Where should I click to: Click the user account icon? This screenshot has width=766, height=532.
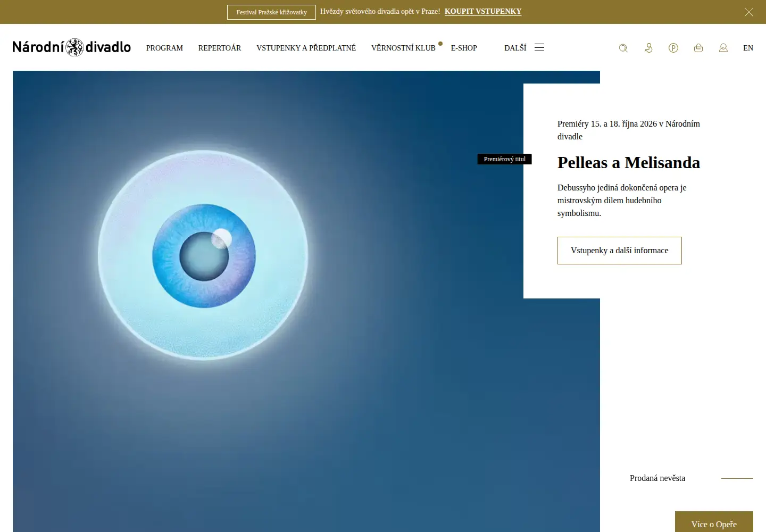coord(723,48)
